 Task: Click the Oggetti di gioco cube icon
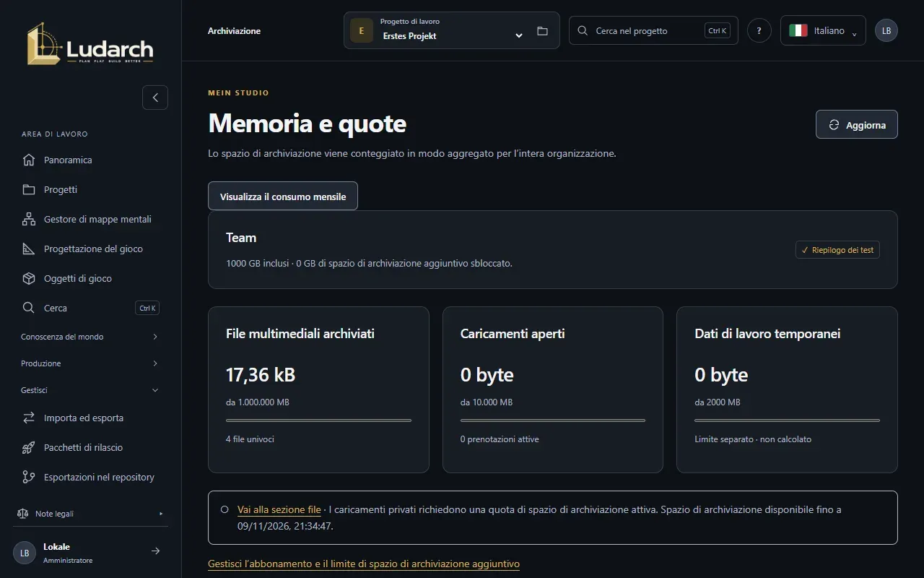[x=29, y=278]
